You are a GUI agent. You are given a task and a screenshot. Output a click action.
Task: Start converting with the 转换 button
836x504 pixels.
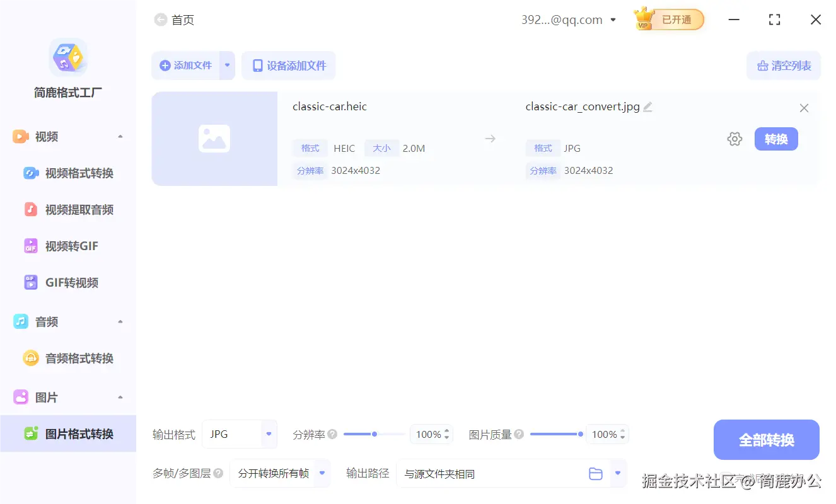[x=776, y=139]
